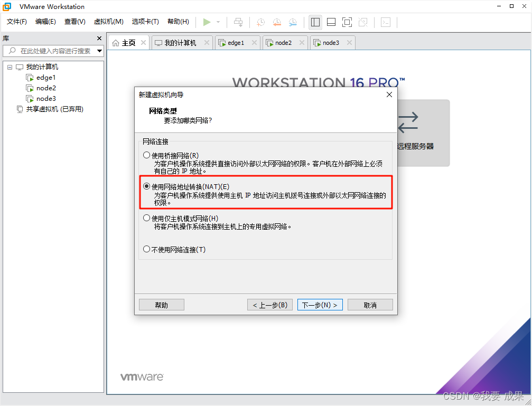Click inside the library search field

point(53,51)
